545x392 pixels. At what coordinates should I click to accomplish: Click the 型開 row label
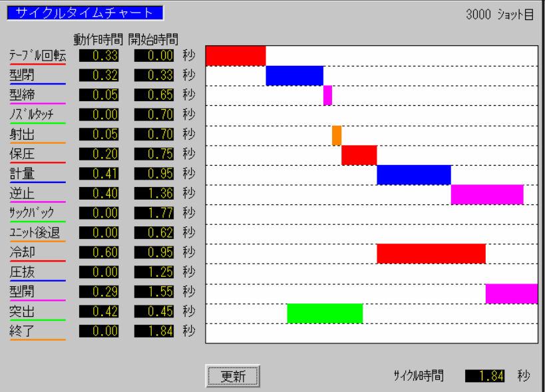tap(22, 292)
